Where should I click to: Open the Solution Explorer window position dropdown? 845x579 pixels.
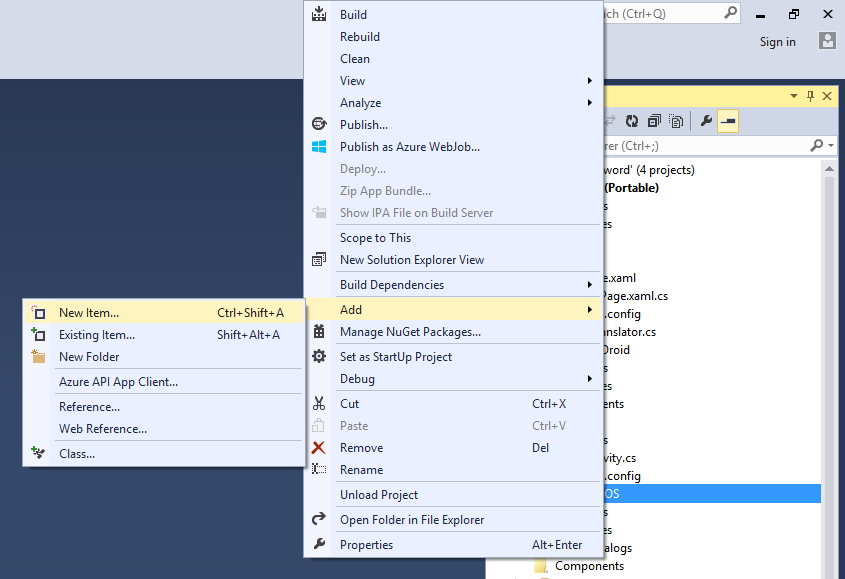[x=794, y=96]
